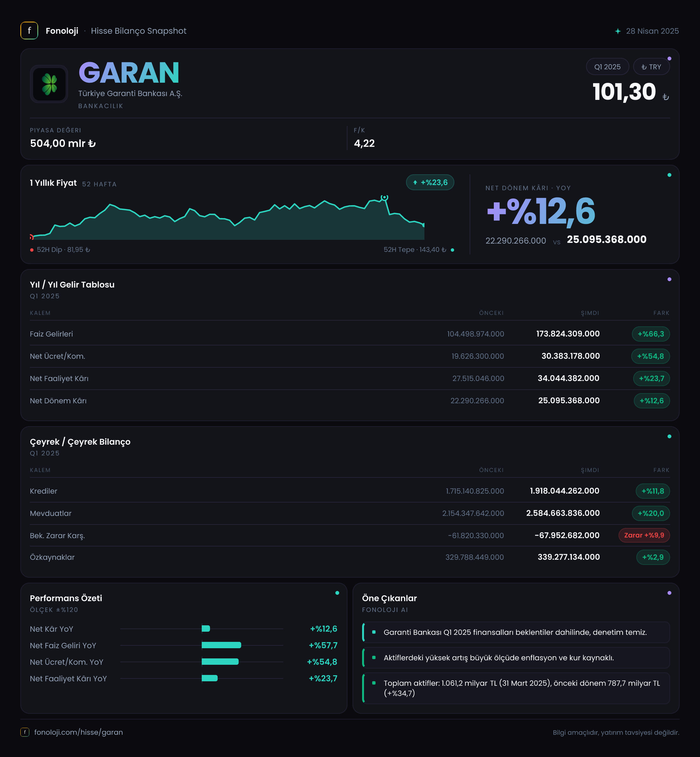Click the +%20,0 badge for Mevduatlar
Screen dimensions: 700x757
[651, 513]
